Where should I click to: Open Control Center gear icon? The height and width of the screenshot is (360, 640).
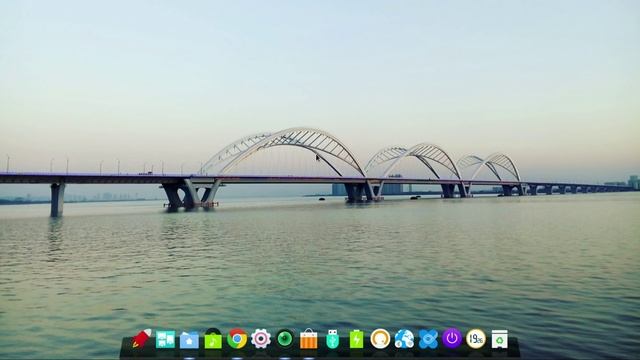pos(261,339)
